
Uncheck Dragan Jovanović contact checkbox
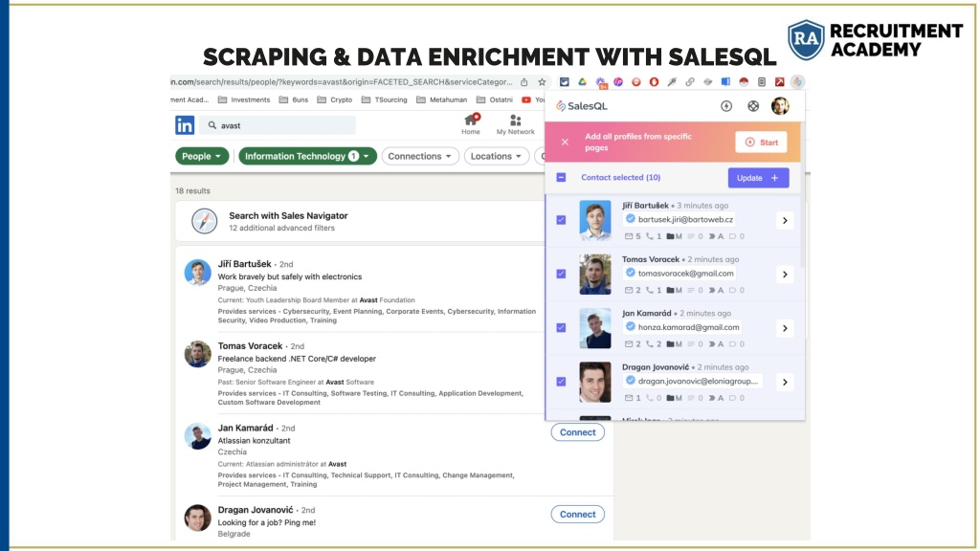tap(561, 381)
